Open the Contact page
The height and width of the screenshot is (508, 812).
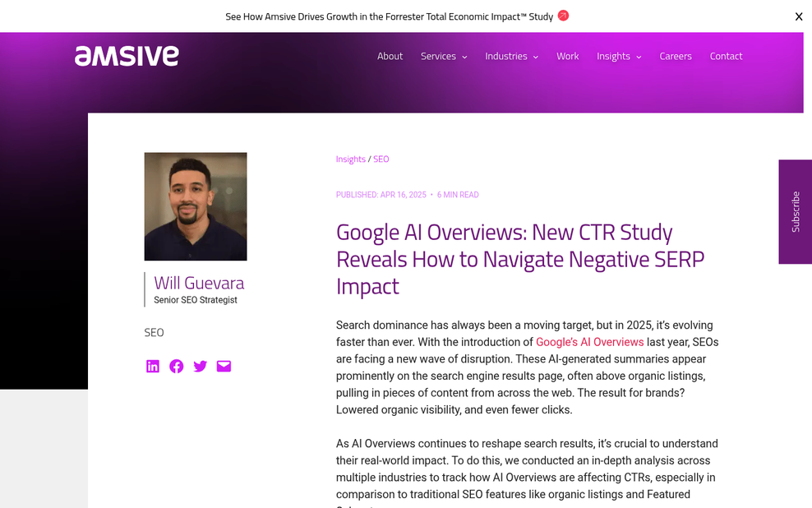click(x=726, y=56)
